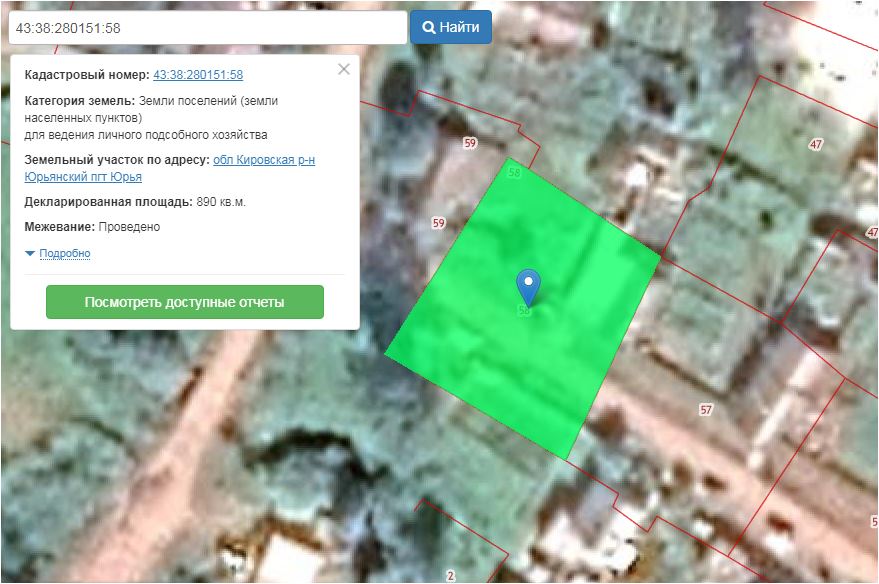879x584 pixels.
Task: Click Декларированная площадь 890 кв.м. text
Action: pyautogui.click(x=135, y=202)
